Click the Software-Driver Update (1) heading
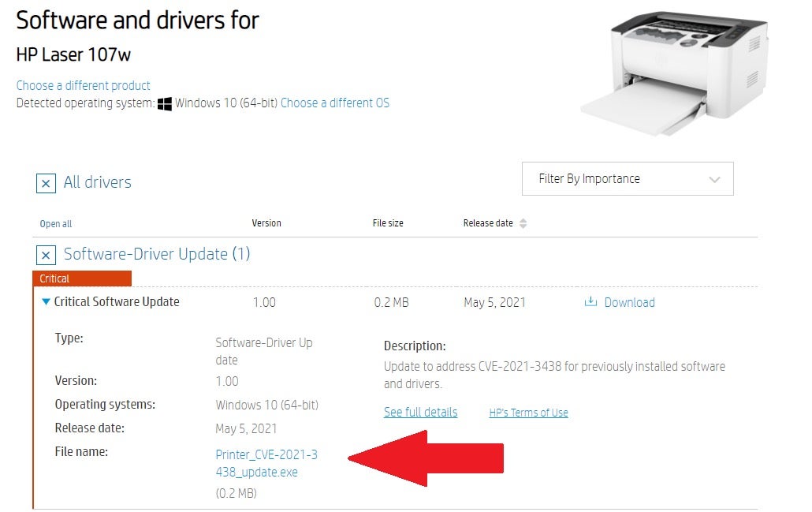Image resolution: width=812 pixels, height=512 pixels. pyautogui.click(x=156, y=254)
